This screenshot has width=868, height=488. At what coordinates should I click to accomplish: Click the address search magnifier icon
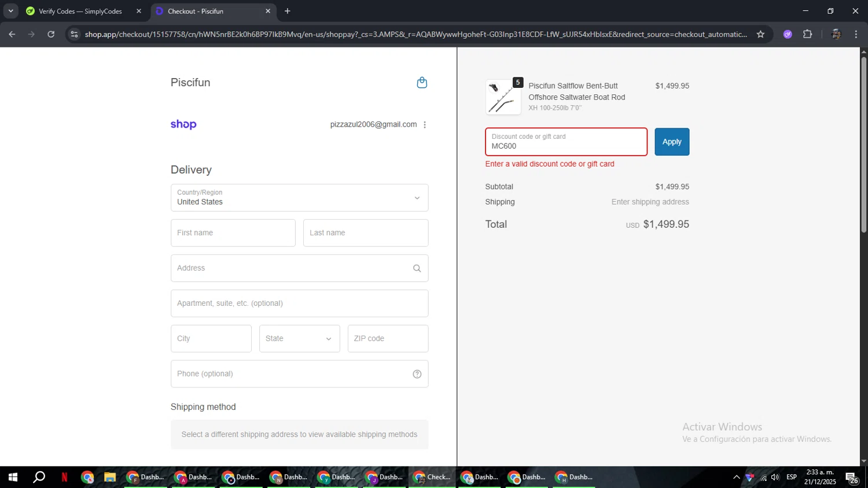coord(417,268)
